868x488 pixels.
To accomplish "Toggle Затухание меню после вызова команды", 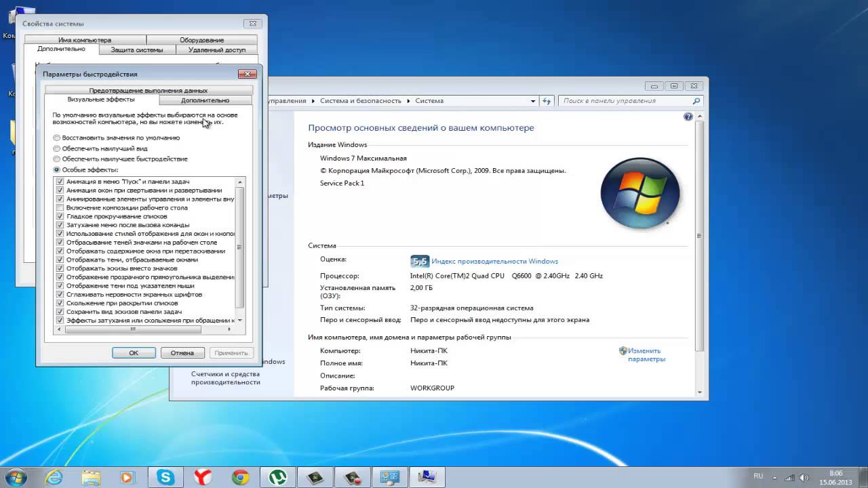I will (60, 225).
